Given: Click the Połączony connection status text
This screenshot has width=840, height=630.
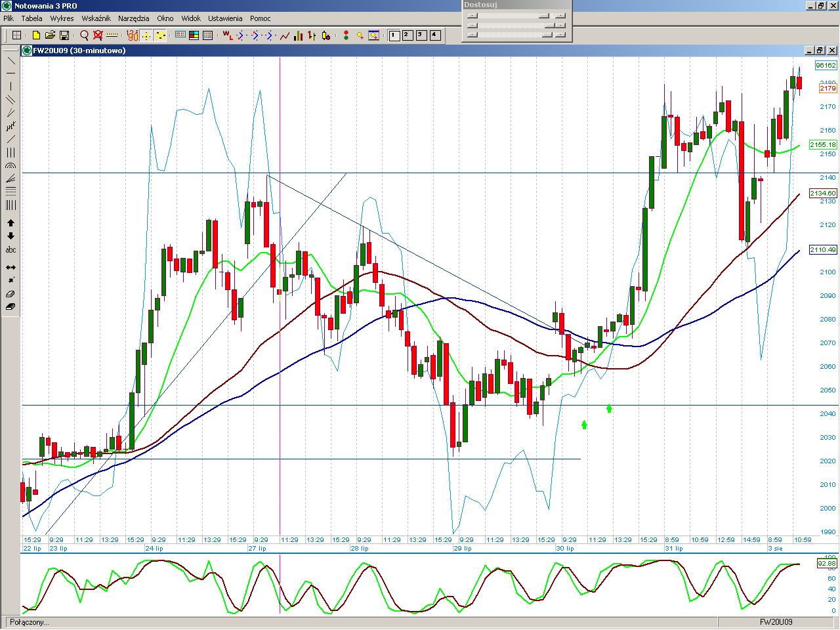Looking at the screenshot, I should coord(30,622).
